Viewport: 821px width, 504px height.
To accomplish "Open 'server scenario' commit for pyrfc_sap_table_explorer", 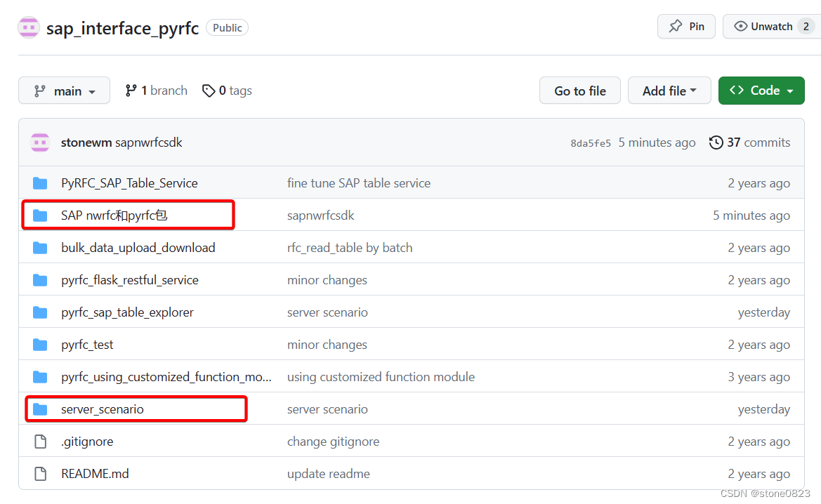I will [327, 312].
